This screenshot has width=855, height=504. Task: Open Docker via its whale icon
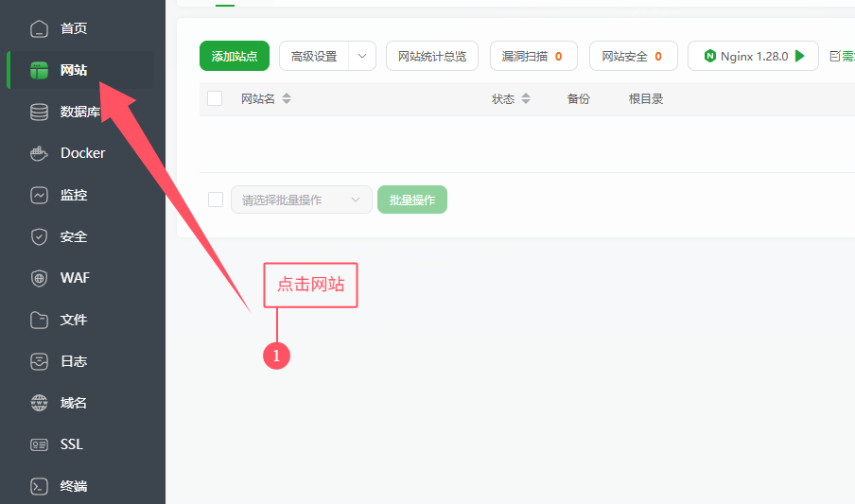coord(39,153)
